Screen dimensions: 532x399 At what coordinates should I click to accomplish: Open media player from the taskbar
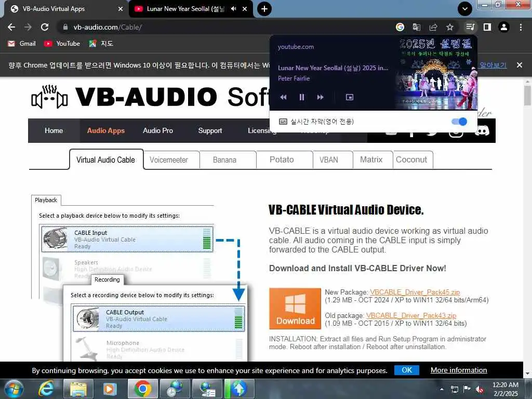(x=110, y=389)
